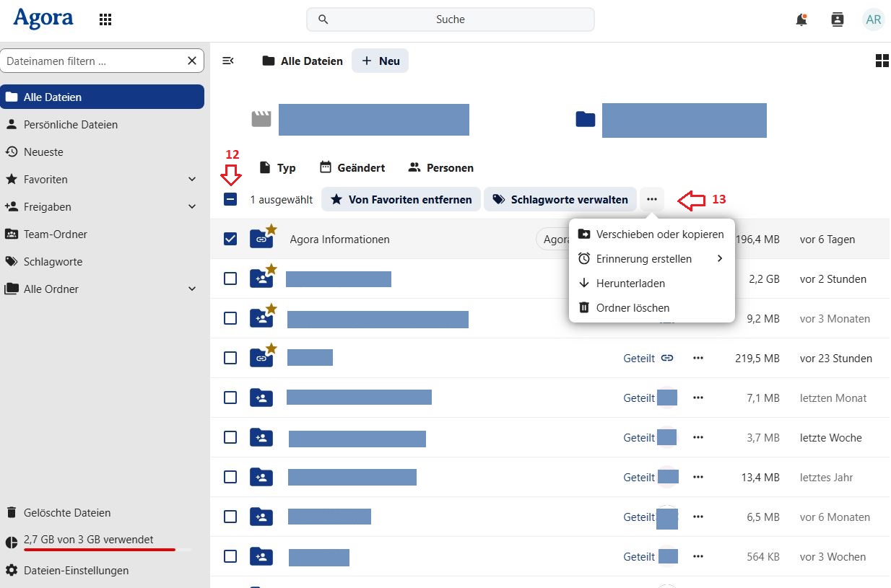Screen dimensions: 891x588
Task: Switch to grid view icon
Action: (x=881, y=61)
